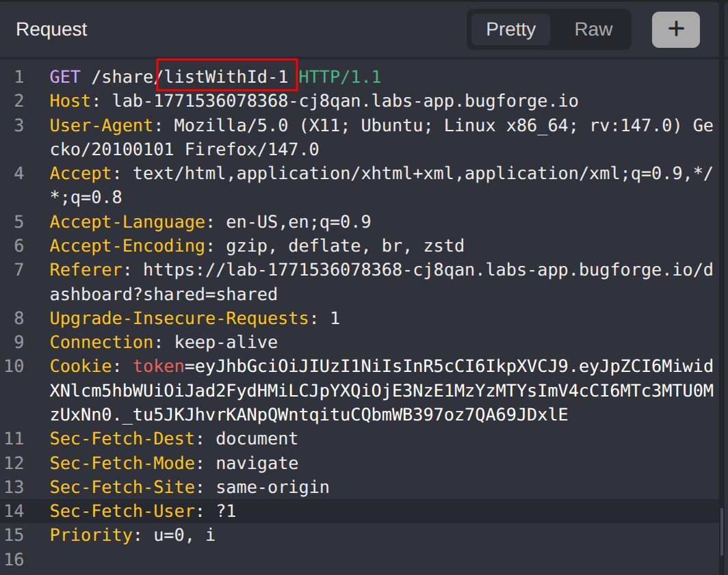Place cursor on the GET method keyword
728x575 pixels.
pos(65,77)
